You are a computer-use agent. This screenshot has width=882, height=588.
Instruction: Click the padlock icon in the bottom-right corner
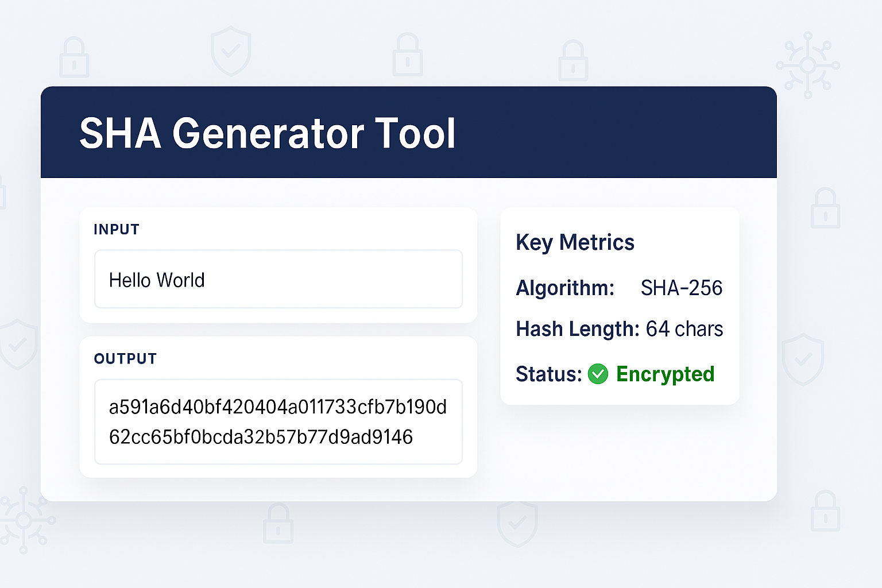(825, 511)
